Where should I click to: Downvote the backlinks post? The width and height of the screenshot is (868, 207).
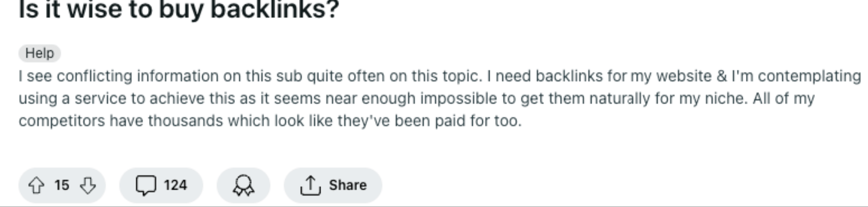(x=88, y=185)
